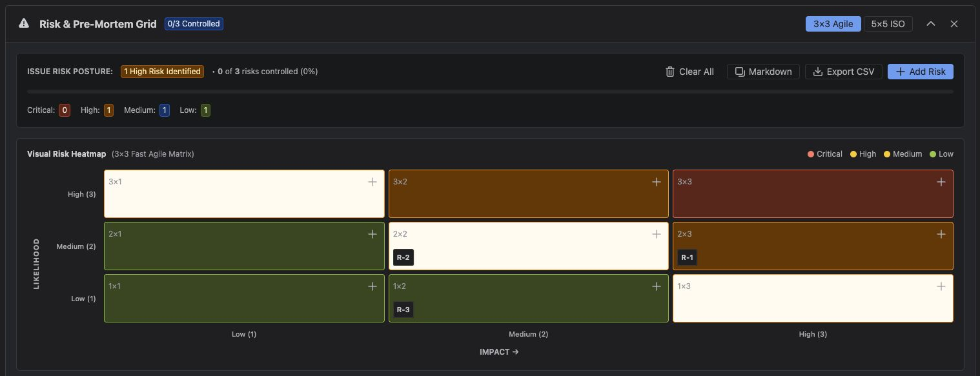This screenshot has height=376, width=980.
Task: Add a risk in the 1×2 cell
Action: coord(657,286)
